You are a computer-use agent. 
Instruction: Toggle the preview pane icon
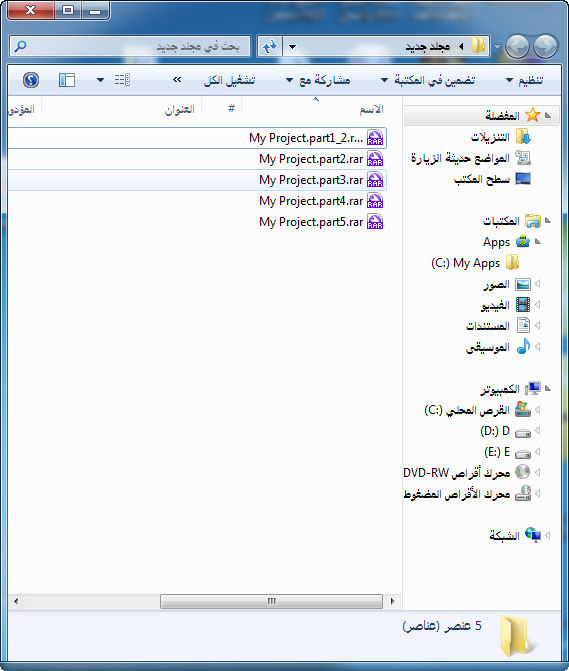[67, 80]
